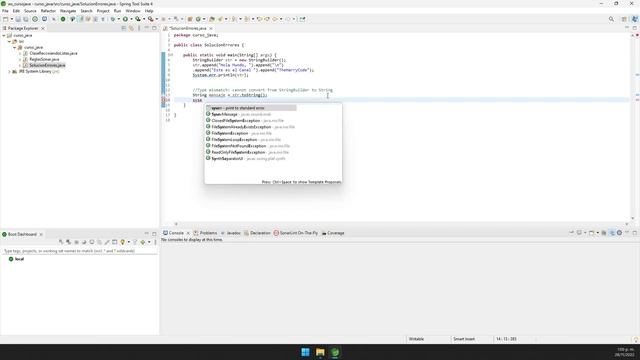The width and height of the screenshot is (640, 360).
Task: Select the SonarLint On-The-Fly tab
Action: (x=296, y=233)
